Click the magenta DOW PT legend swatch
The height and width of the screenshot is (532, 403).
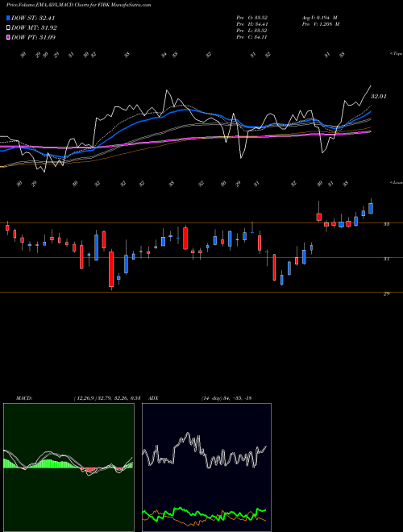tap(8, 37)
